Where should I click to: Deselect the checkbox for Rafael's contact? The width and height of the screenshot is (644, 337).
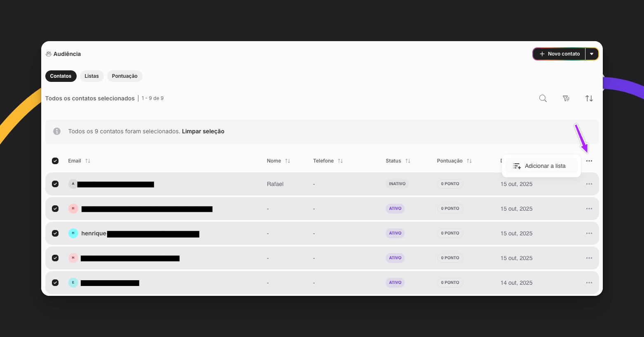click(x=55, y=184)
